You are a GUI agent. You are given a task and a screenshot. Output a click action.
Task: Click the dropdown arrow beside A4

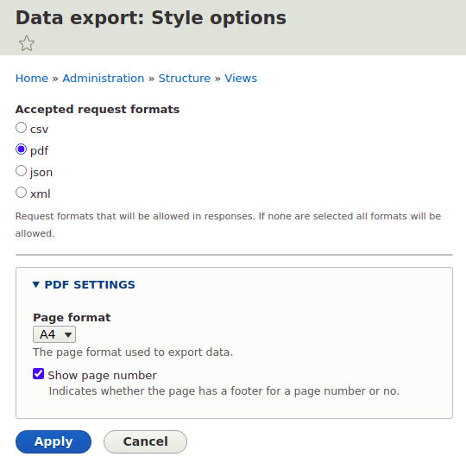(68, 335)
